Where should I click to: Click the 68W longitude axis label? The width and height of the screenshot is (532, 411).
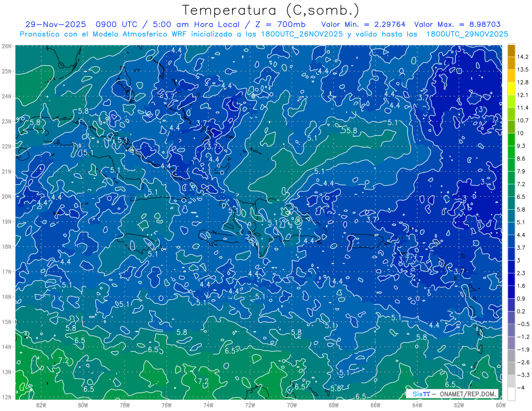click(x=333, y=404)
